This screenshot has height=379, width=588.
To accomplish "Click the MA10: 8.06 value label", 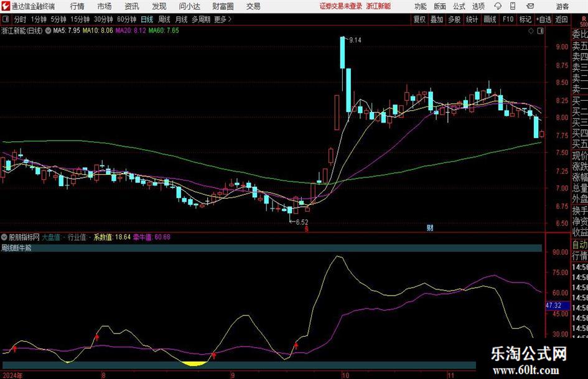I will 98,30.
